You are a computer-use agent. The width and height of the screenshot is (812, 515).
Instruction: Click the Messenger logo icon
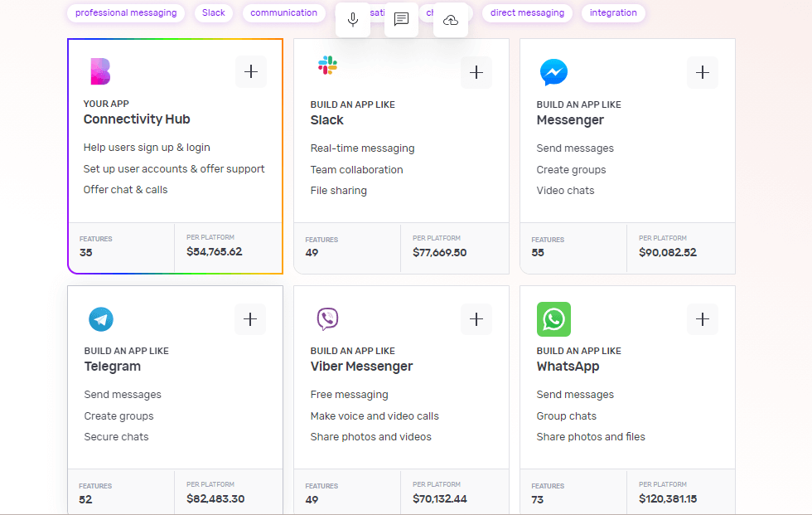[553, 72]
